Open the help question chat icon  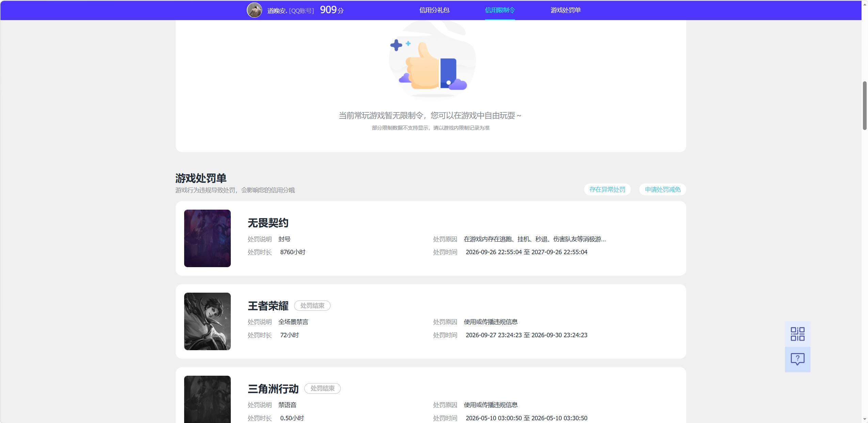point(797,359)
